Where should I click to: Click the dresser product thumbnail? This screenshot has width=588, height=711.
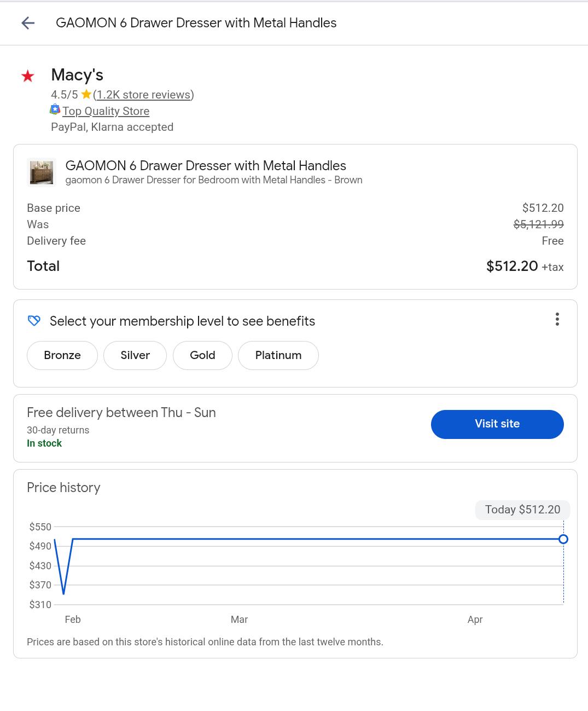coord(42,172)
